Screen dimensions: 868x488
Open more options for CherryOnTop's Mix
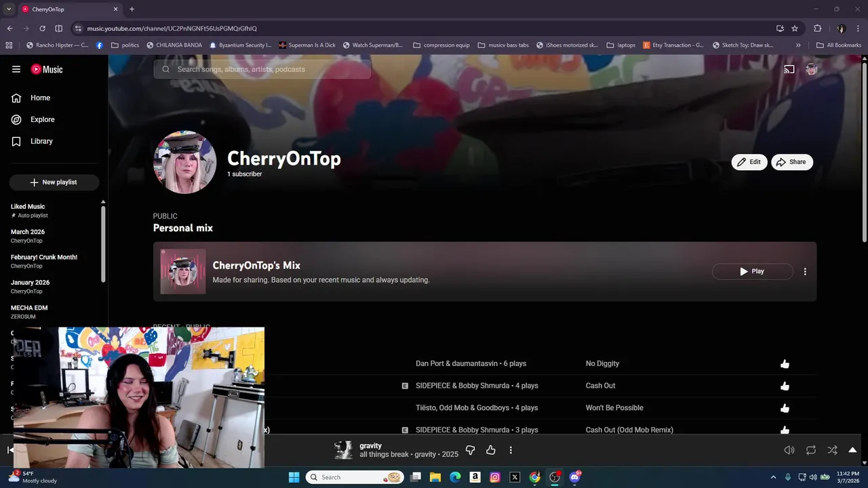[805, 271]
